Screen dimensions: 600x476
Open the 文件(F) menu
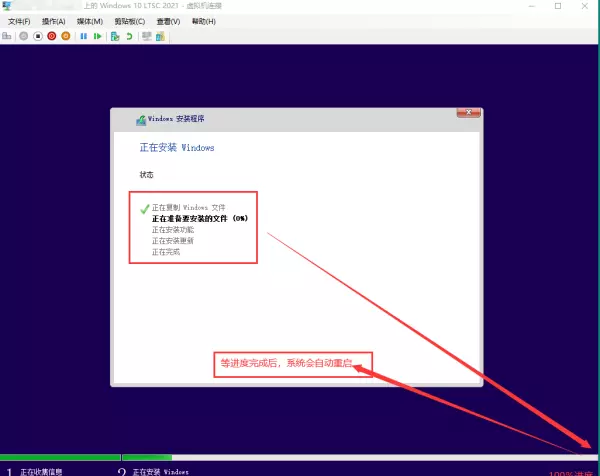coord(19,21)
